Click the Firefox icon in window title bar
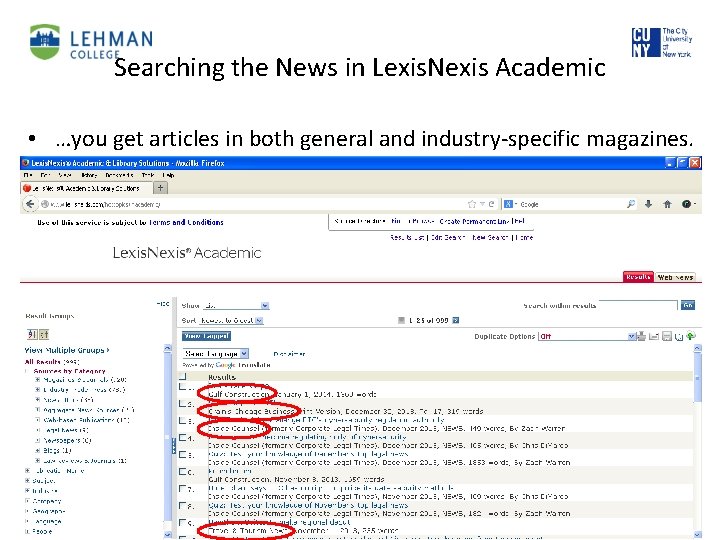 [26, 163]
